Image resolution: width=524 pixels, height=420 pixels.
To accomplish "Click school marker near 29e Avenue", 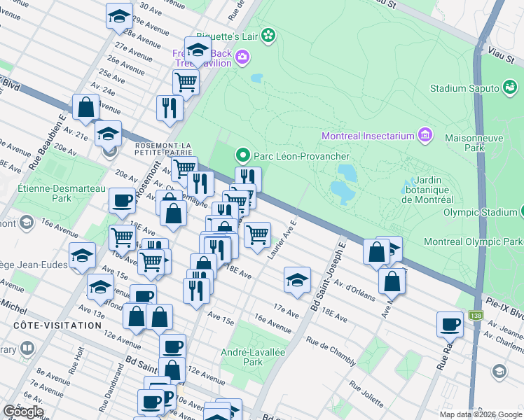I will click(119, 17).
